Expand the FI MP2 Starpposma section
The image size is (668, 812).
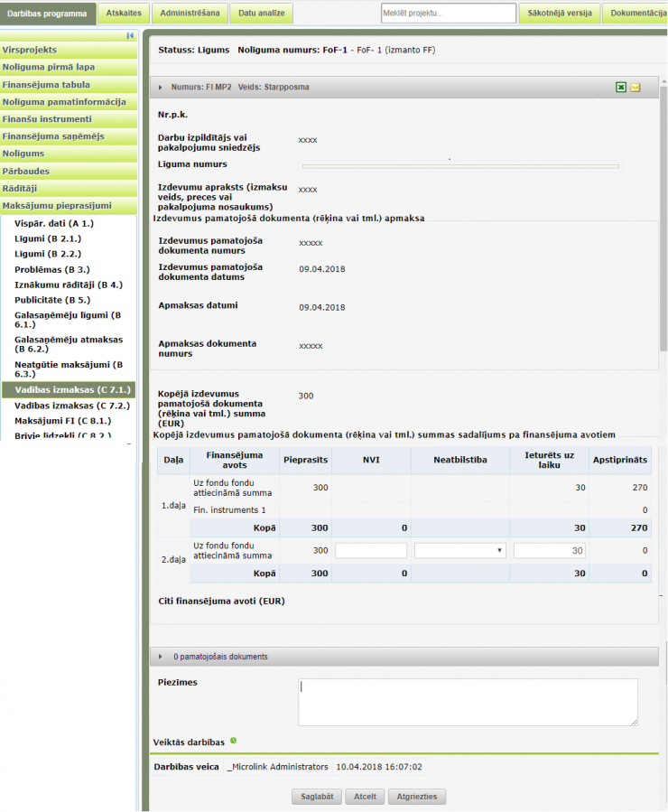[x=161, y=88]
